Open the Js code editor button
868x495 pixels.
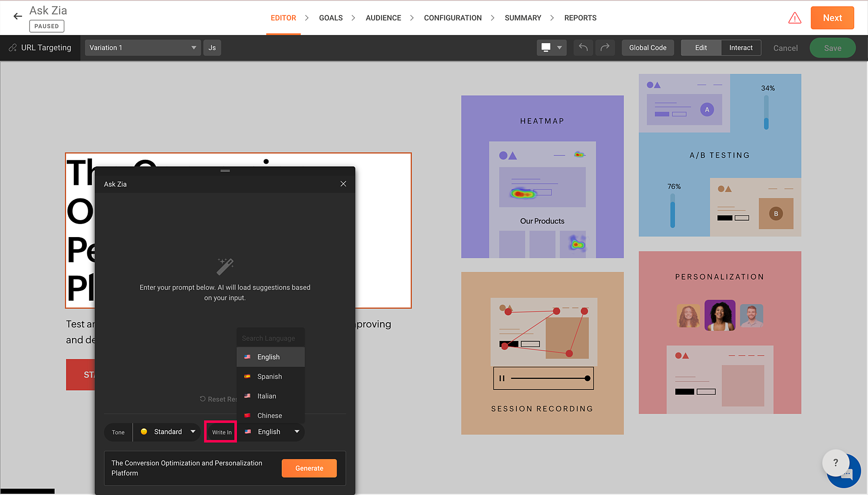coord(212,48)
